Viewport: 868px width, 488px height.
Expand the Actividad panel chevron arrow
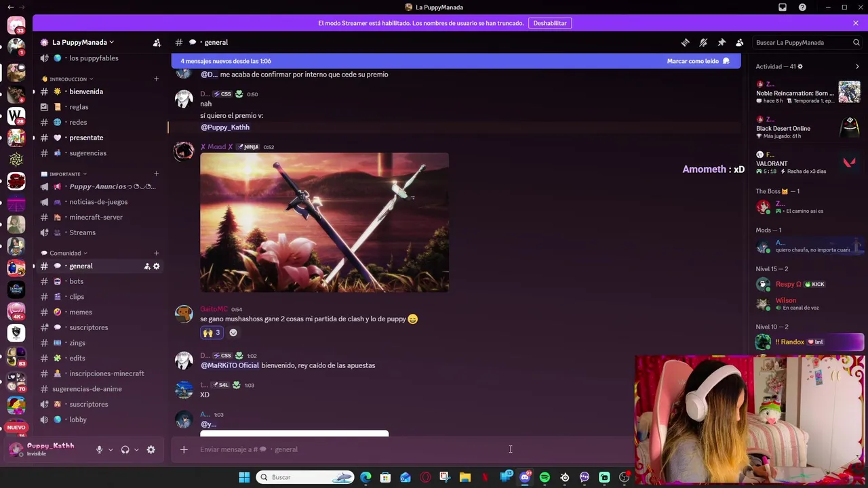[857, 66]
